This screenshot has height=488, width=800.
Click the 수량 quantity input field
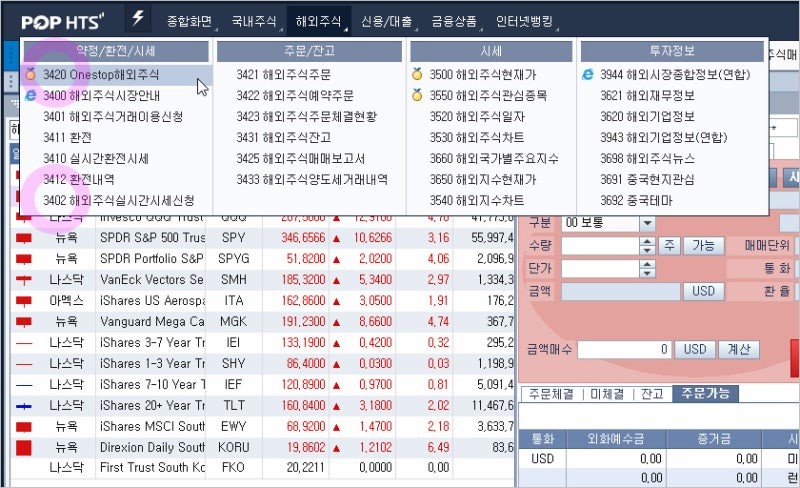[601, 246]
